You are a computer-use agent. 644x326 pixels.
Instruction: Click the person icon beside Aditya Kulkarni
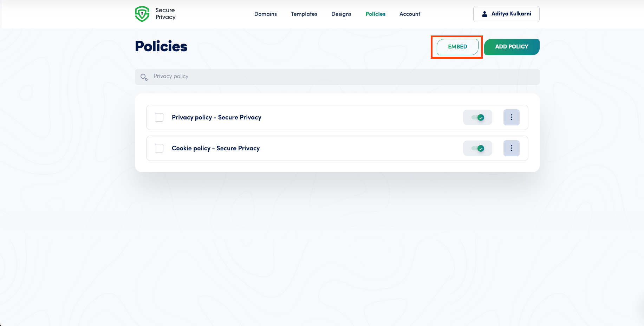(x=484, y=14)
